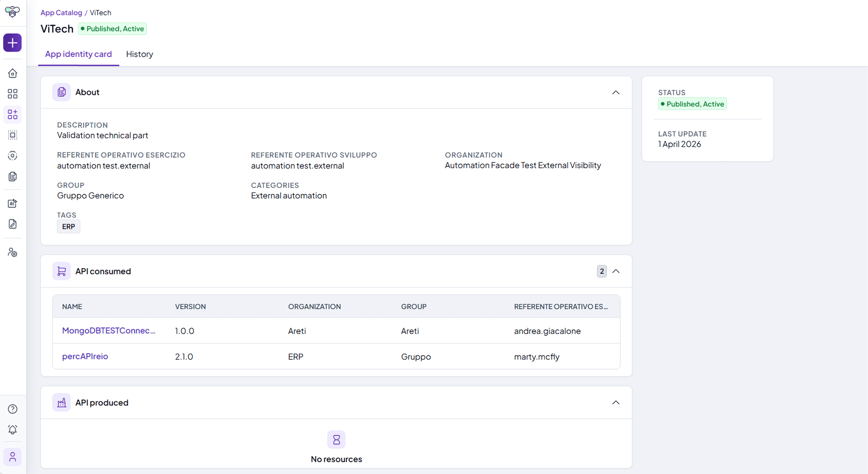This screenshot has height=474, width=868.
Task: Click the logo at top of sidebar
Action: click(x=13, y=12)
